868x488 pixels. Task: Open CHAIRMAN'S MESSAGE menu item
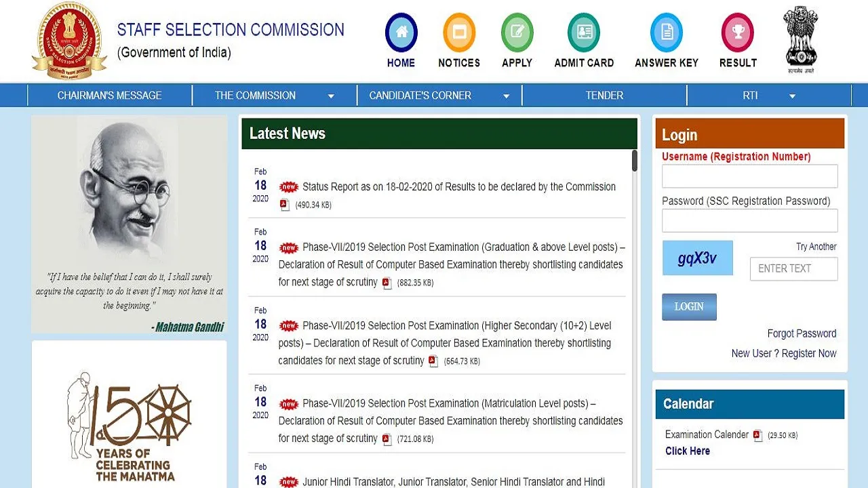tap(110, 96)
